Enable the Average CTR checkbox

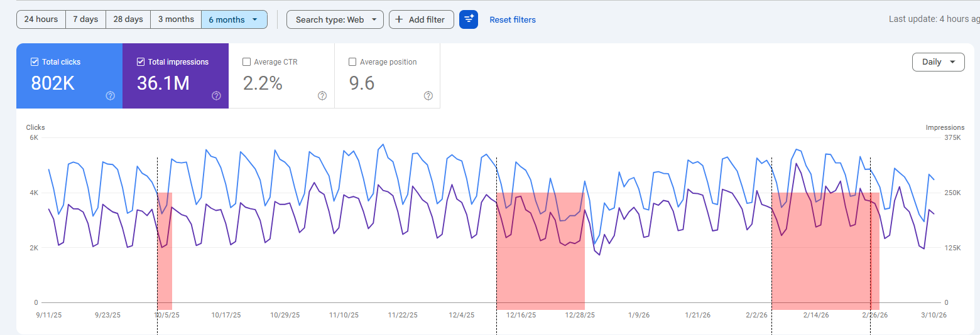point(247,62)
